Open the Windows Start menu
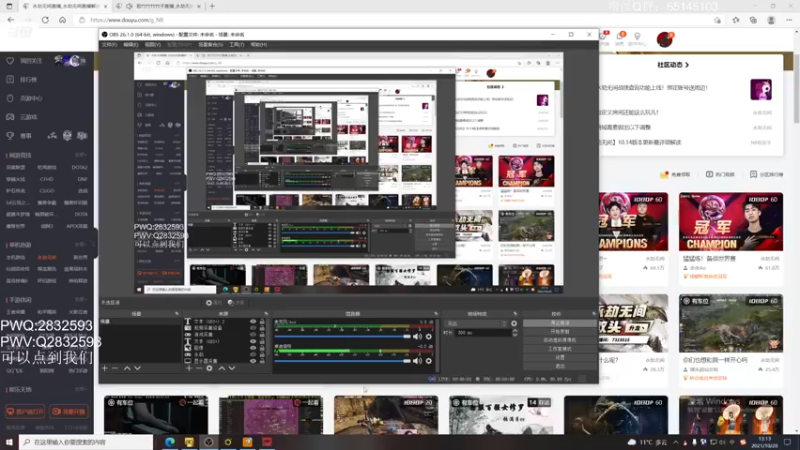 (x=9, y=442)
